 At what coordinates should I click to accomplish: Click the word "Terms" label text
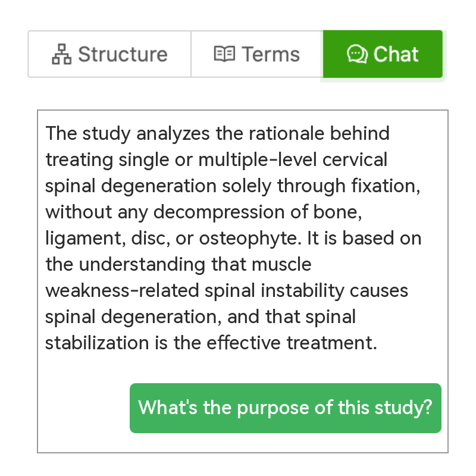(271, 54)
